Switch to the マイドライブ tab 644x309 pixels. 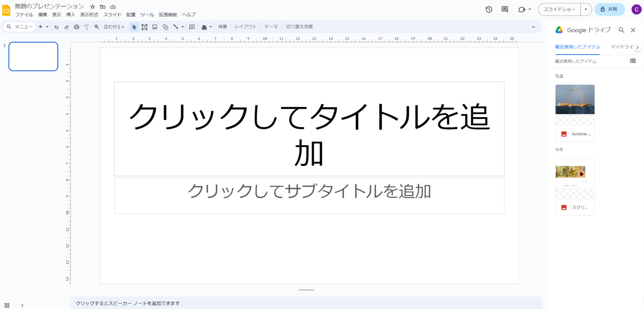tap(622, 47)
